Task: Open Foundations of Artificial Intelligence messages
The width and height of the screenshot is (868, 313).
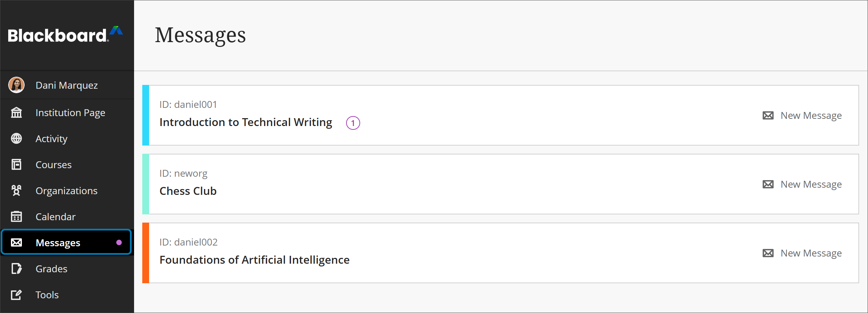Action: tap(255, 260)
